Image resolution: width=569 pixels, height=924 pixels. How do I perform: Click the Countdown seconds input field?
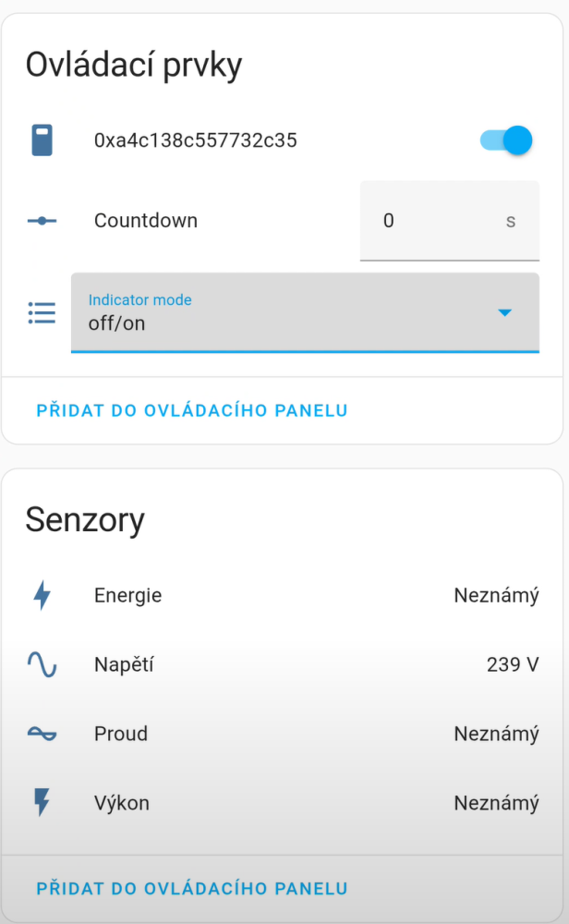[434, 221]
